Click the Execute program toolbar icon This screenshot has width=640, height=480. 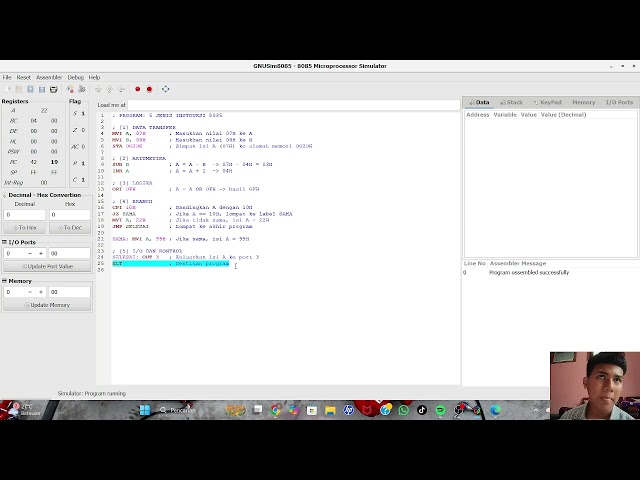pos(82,89)
